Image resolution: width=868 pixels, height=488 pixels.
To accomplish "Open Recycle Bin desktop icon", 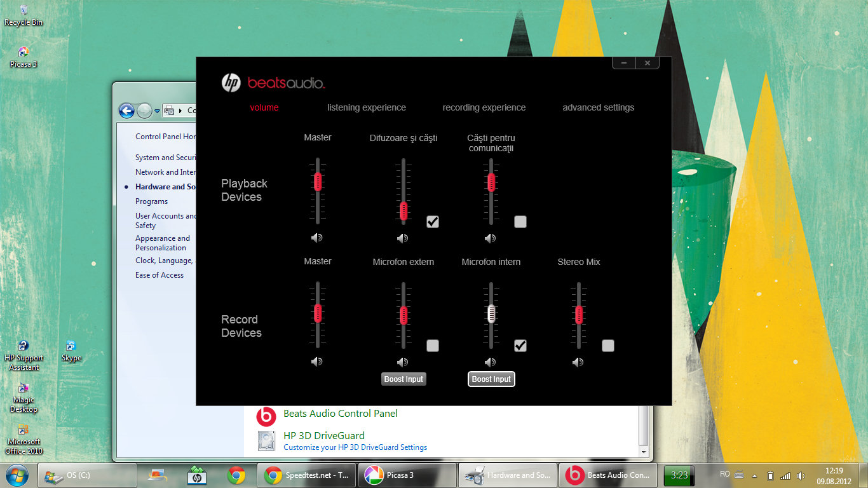I will click(x=24, y=16).
